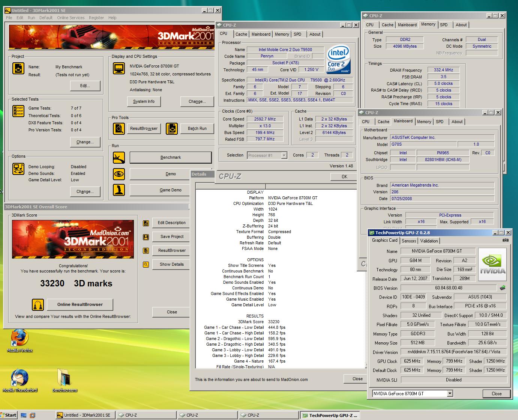Open the Run menu in 3DMark2001

pyautogui.click(x=32, y=18)
